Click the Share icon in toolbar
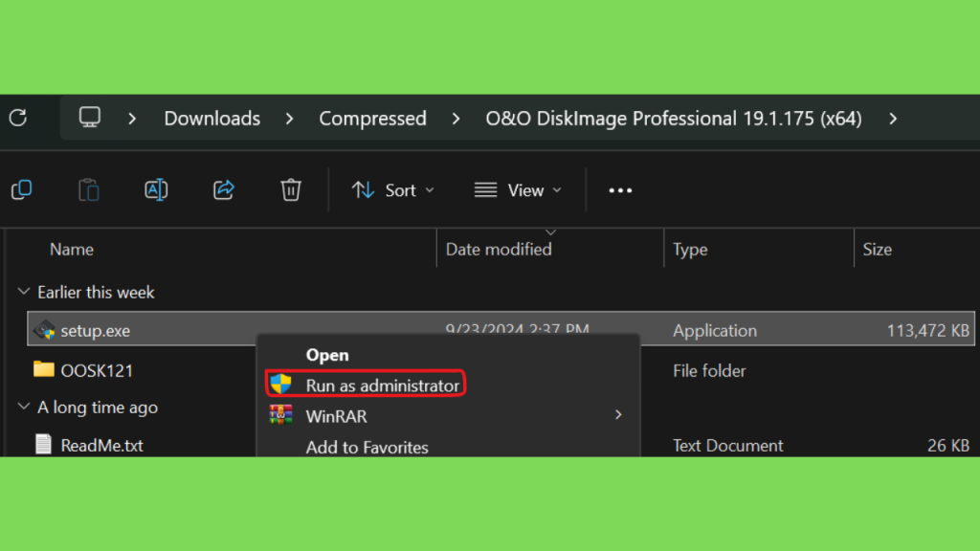Viewport: 980px width, 551px height. pos(224,190)
